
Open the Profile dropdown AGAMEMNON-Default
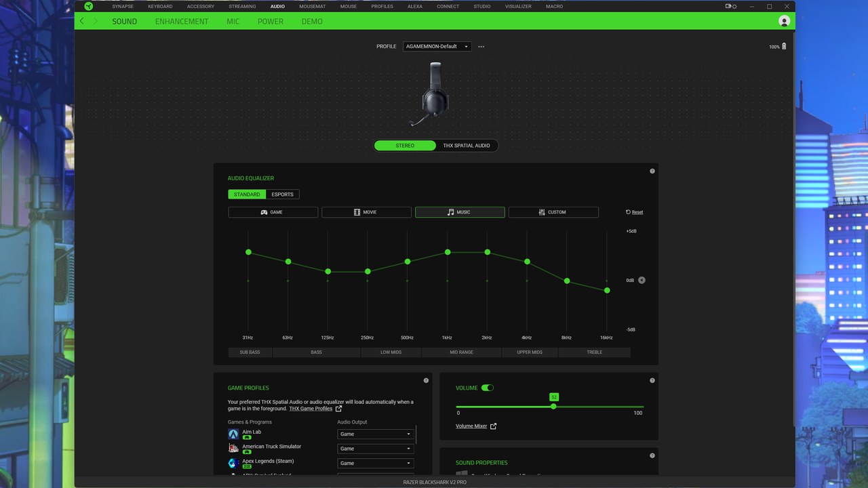pyautogui.click(x=437, y=47)
